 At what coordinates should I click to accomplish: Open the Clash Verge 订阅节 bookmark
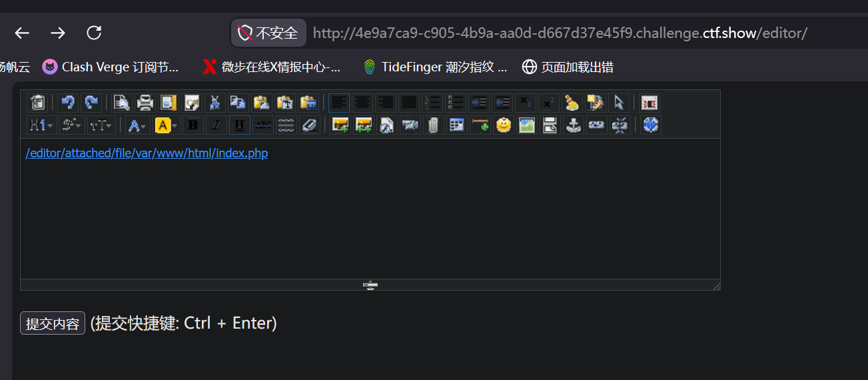[x=111, y=67]
